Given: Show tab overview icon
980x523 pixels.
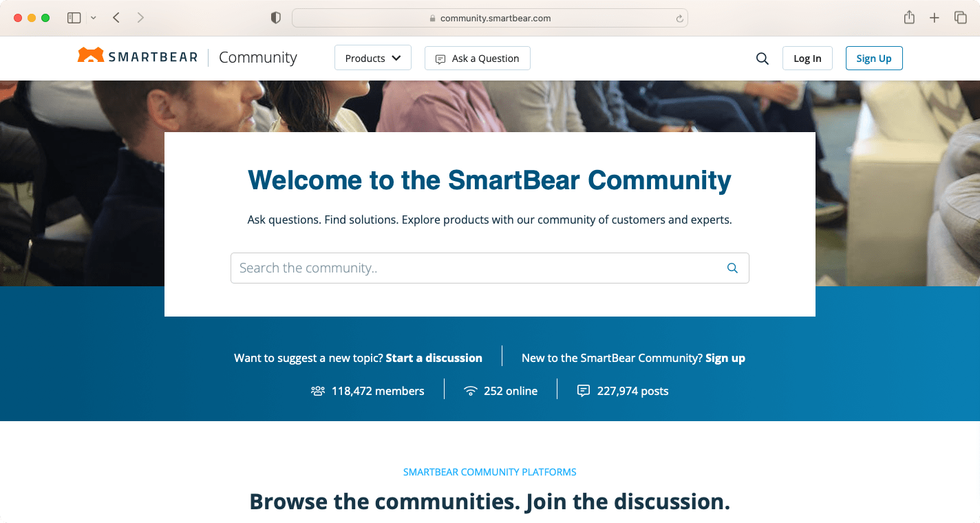Looking at the screenshot, I should 960,18.
